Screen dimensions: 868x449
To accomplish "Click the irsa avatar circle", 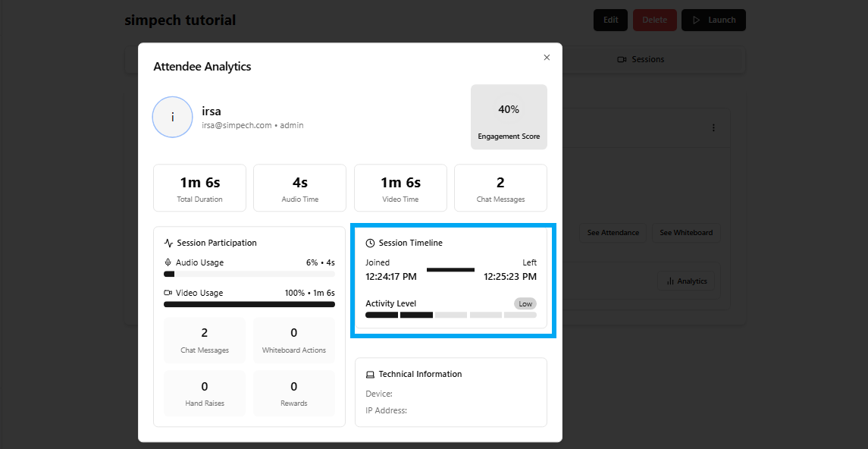I will (x=172, y=117).
